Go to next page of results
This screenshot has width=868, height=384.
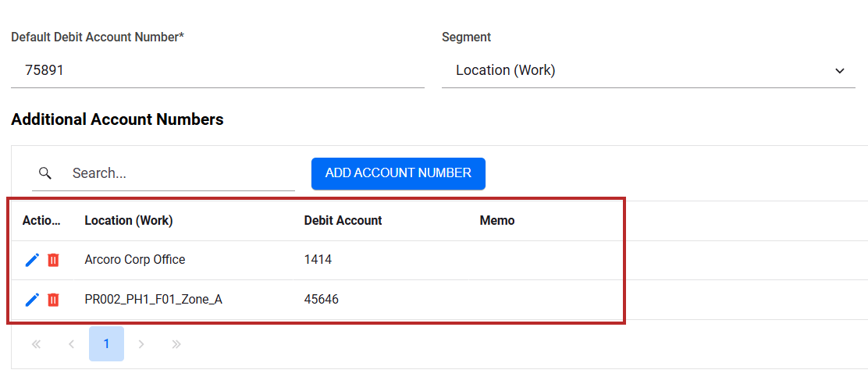point(141,344)
